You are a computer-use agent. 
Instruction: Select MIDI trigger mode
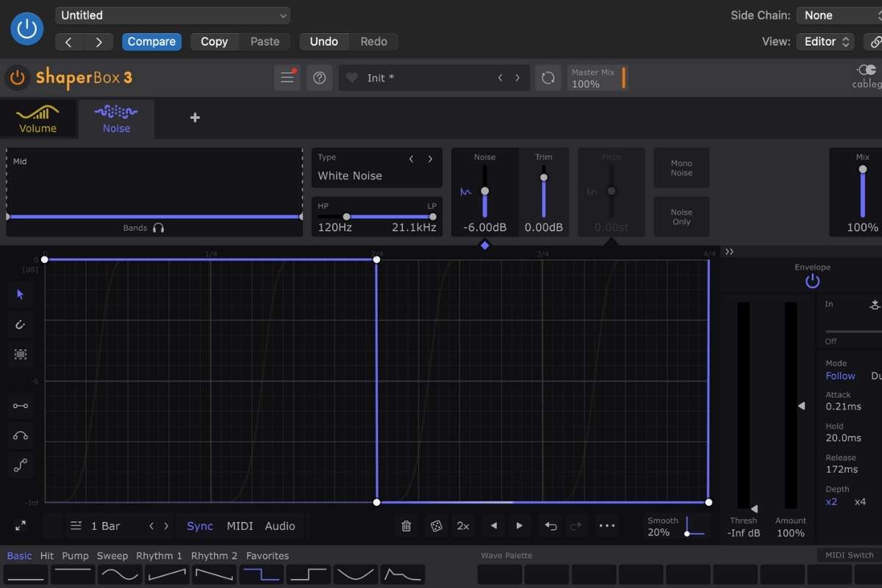[x=240, y=526]
